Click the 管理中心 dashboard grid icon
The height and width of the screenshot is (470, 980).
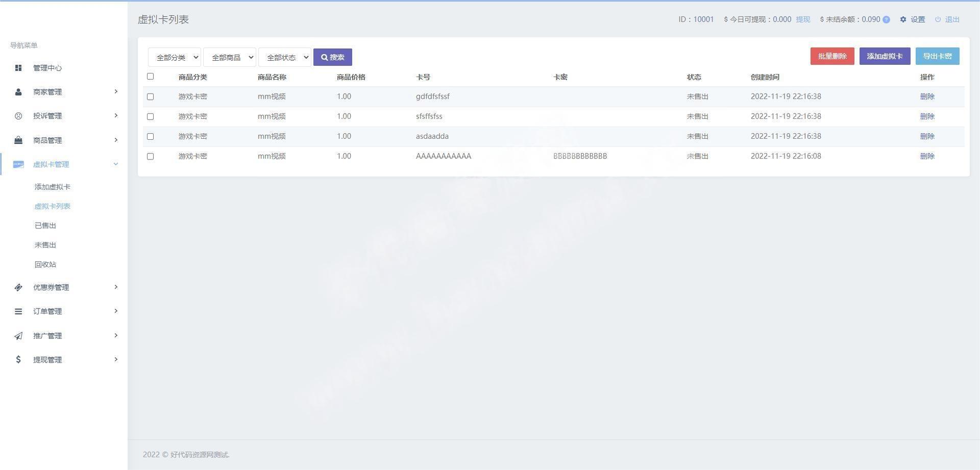click(x=18, y=68)
